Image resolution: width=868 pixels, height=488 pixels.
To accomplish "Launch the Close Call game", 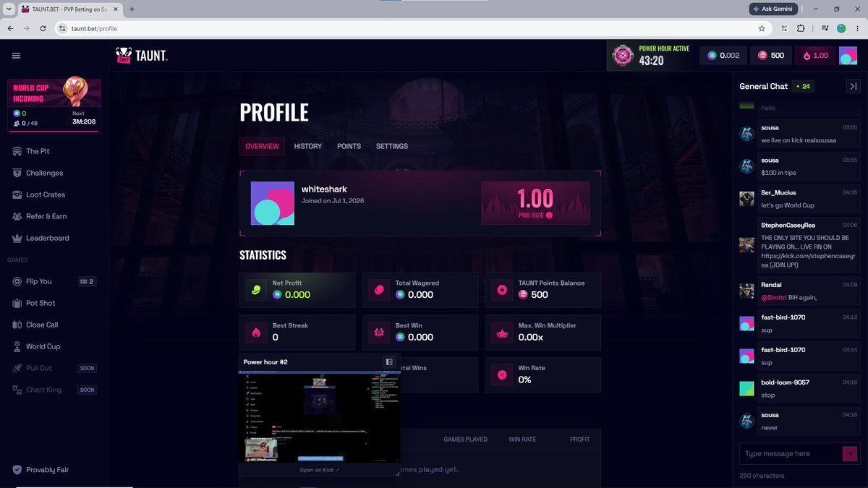I will (42, 325).
